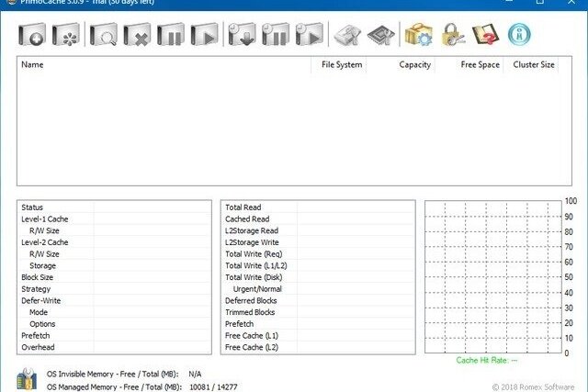Select the Options row

(114, 323)
